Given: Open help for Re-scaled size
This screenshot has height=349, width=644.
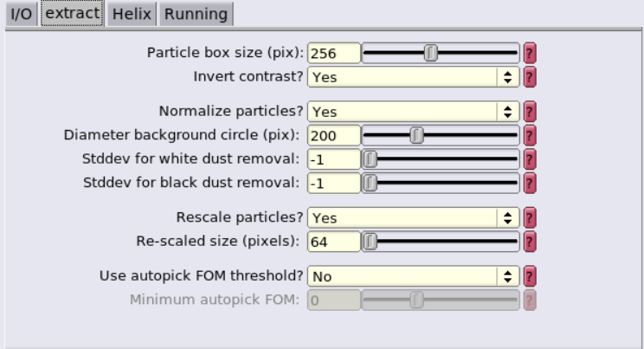Looking at the screenshot, I should [x=530, y=242].
